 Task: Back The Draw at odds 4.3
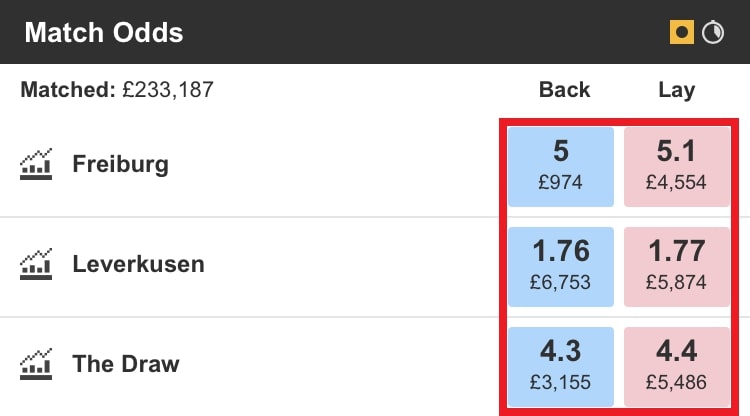(x=561, y=365)
